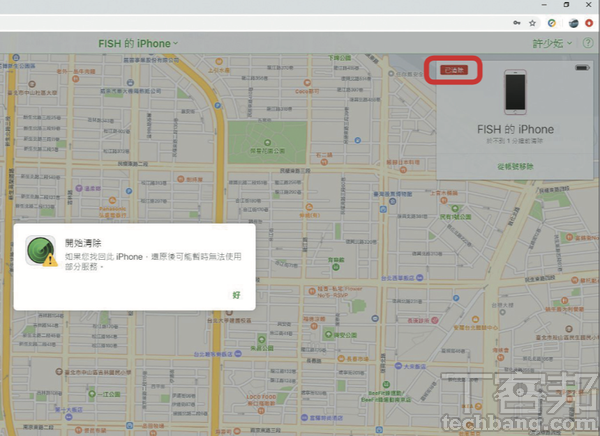Click the battery level icon in device panel
This screenshot has height=436, width=600.
[x=582, y=68]
